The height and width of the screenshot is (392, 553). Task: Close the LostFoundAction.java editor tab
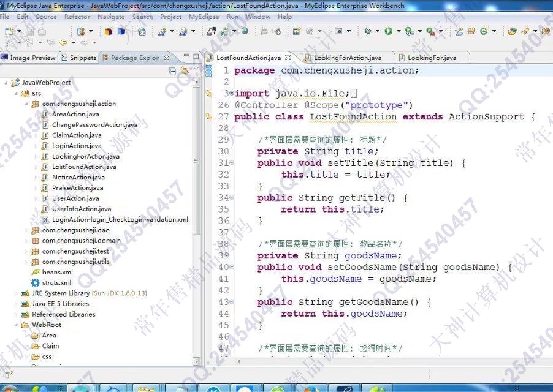tap(288, 57)
